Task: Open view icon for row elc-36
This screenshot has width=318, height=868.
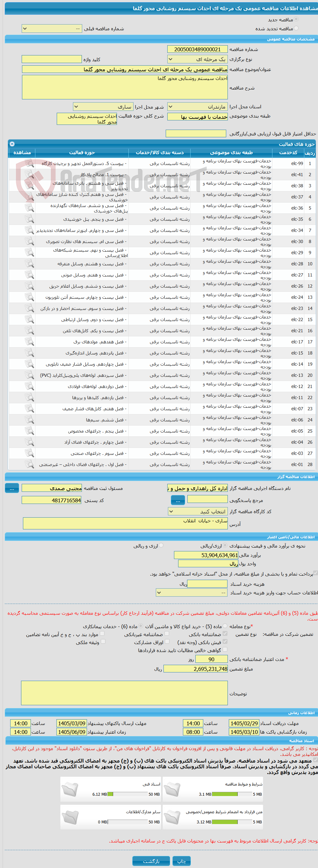Action: [30, 208]
